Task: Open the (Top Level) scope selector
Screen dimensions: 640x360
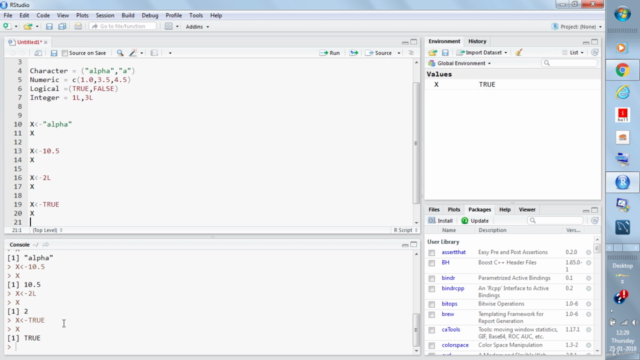Action: [47, 230]
